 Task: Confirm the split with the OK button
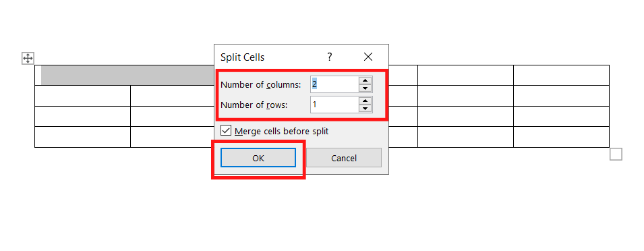pos(258,158)
